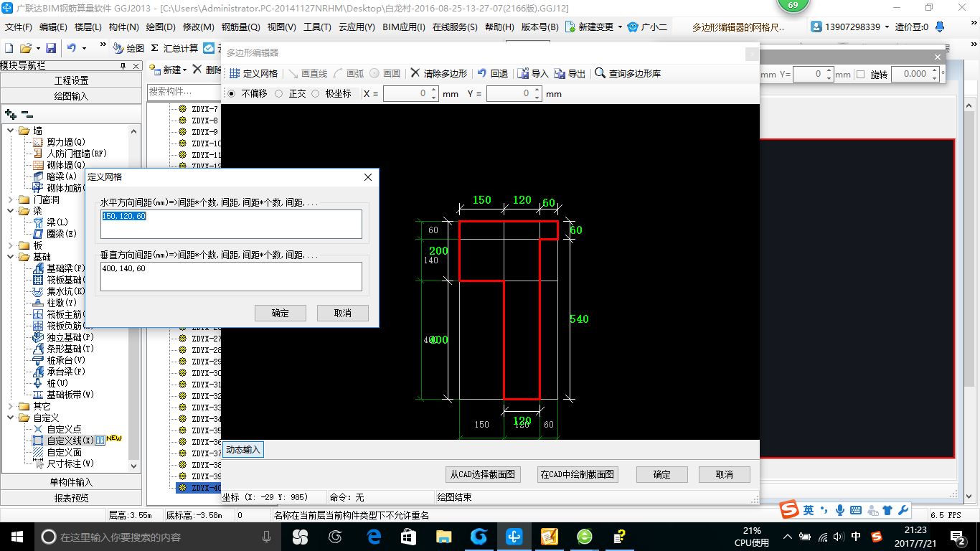
Task: Open the 编辑(E) menu
Action: 53,27
